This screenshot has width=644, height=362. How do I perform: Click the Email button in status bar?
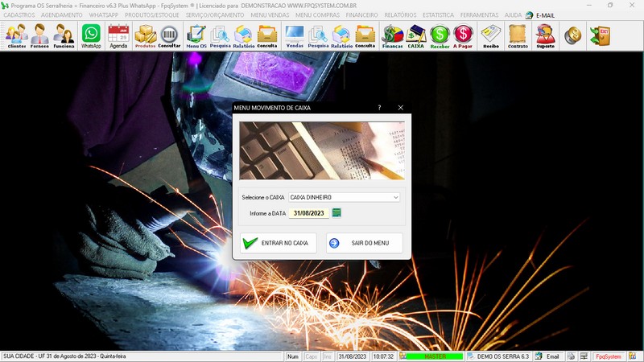pos(547,356)
